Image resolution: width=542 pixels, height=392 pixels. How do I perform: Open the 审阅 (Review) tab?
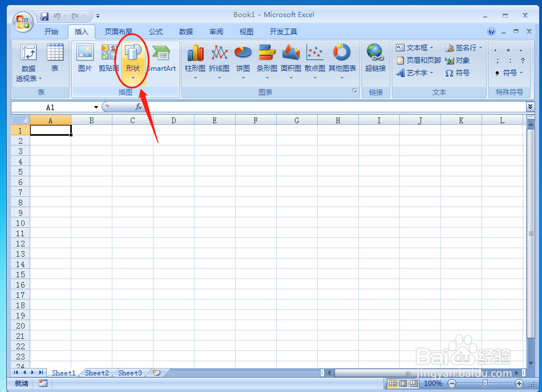coord(216,32)
